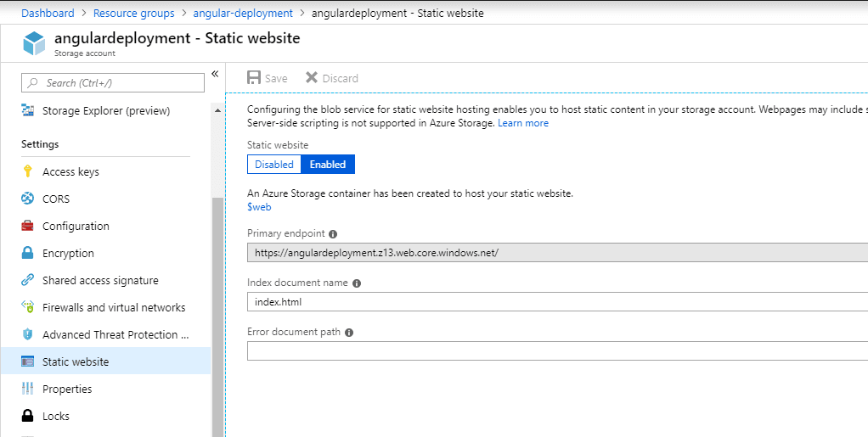Click the 'angulardeployment - Static website' page title
Image resolution: width=868 pixels, height=437 pixels.
(x=178, y=38)
